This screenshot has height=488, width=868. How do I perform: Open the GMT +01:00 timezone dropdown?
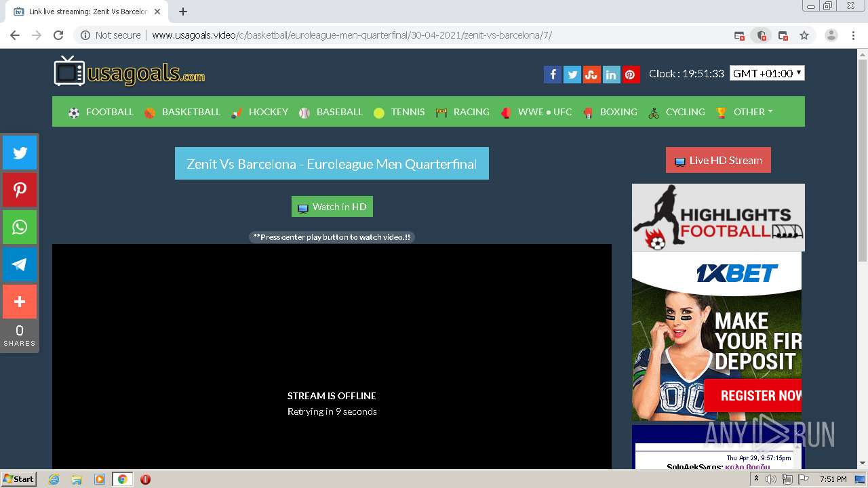(x=767, y=73)
